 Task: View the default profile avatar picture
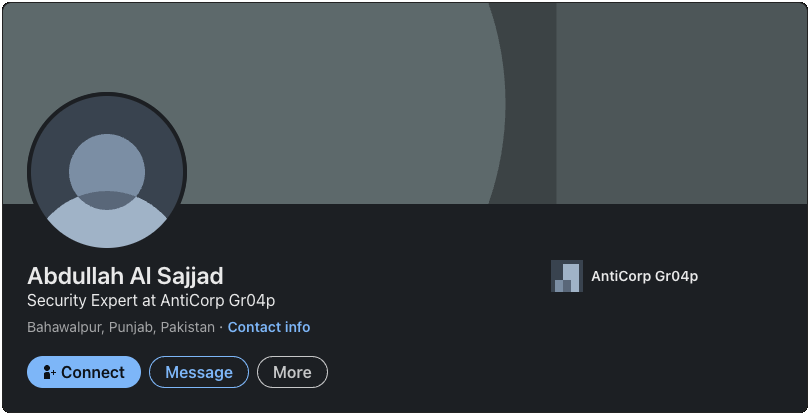(107, 172)
